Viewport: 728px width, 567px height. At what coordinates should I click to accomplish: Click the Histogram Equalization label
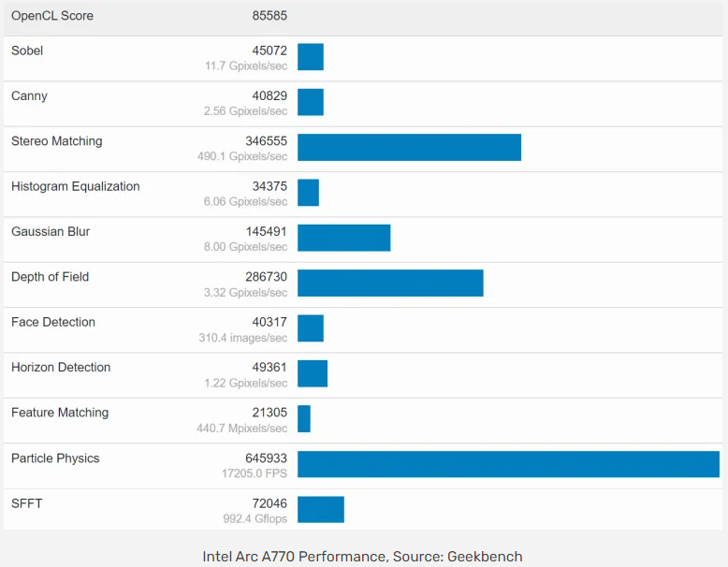click(75, 186)
